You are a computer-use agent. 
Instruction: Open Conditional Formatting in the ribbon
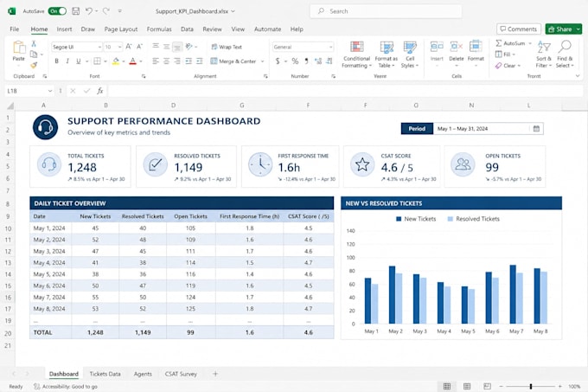pyautogui.click(x=356, y=55)
